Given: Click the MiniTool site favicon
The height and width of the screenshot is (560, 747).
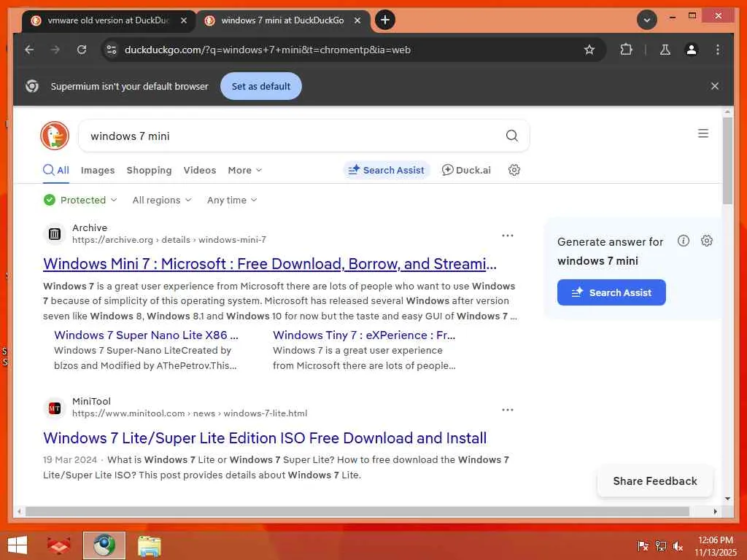Looking at the screenshot, I should click(55, 408).
